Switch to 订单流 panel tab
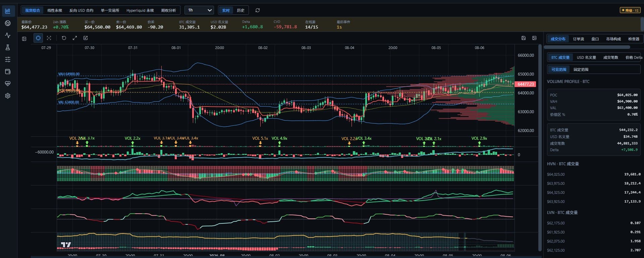 pos(578,39)
